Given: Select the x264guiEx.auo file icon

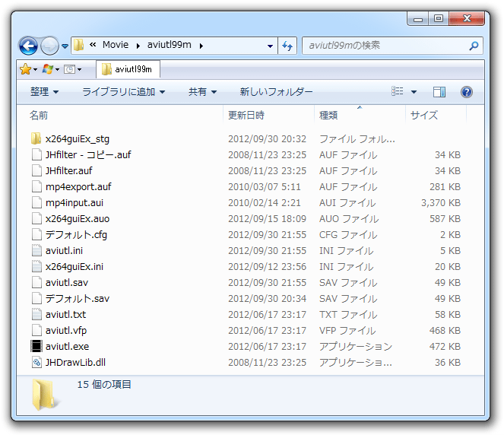Looking at the screenshot, I should pos(36,218).
